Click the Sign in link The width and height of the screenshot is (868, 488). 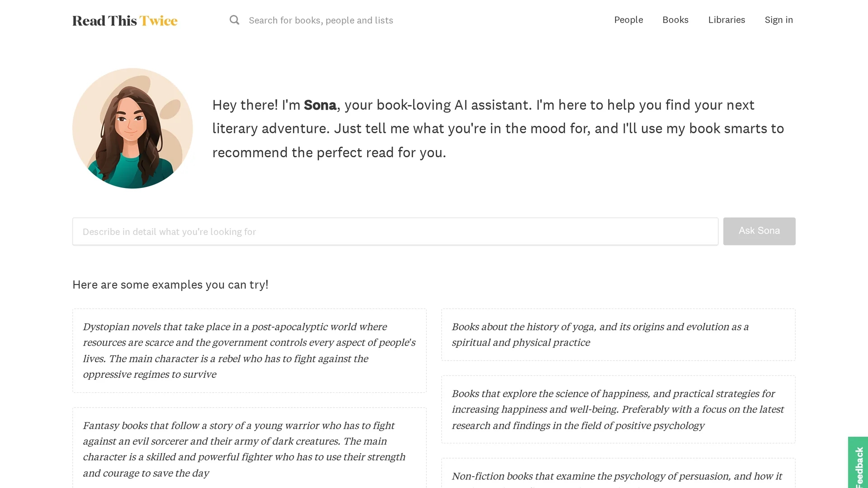tap(778, 20)
